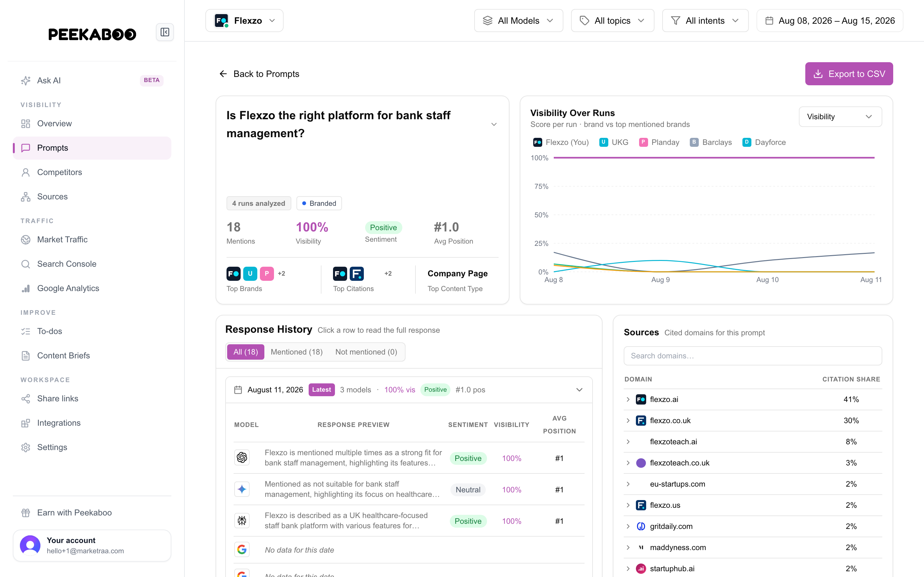This screenshot has width=924, height=577.
Task: Open the All Models dropdown
Action: coord(518,21)
